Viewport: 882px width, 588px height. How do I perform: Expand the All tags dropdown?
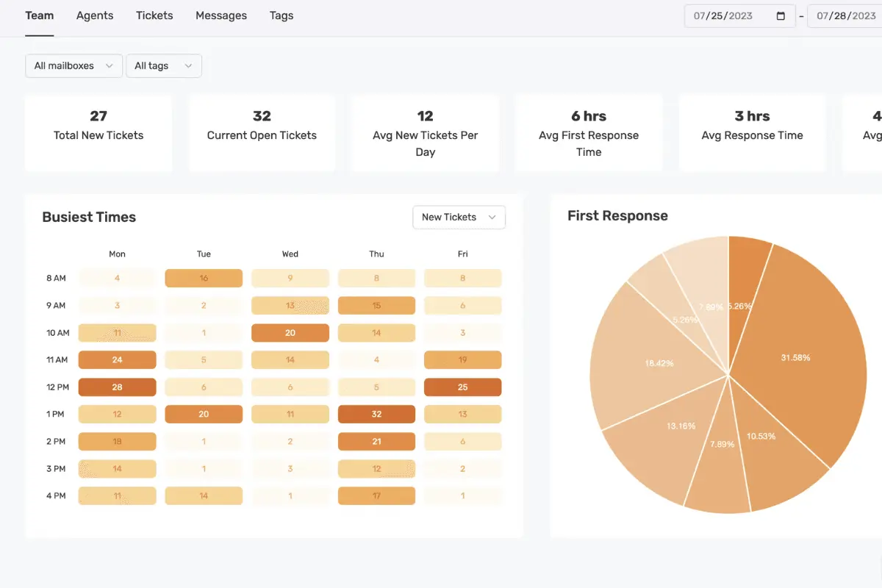[x=164, y=65]
